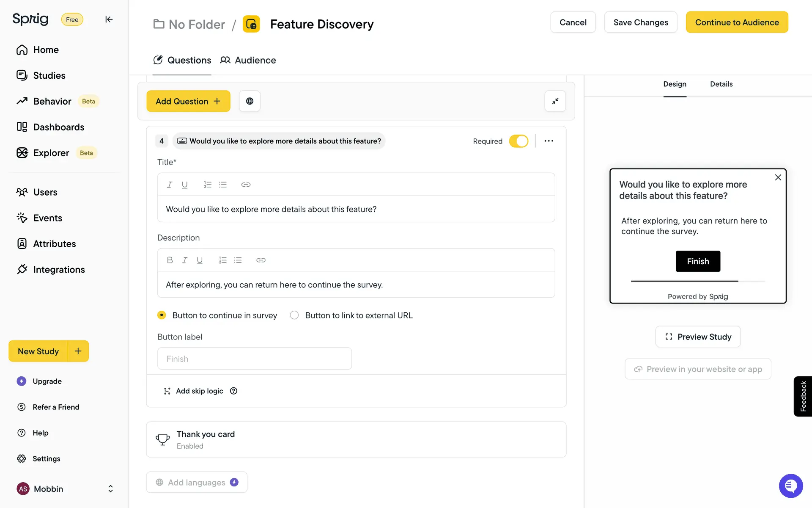Insert link in the Title toolbar
Viewport: 812px width, 508px height.
pyautogui.click(x=246, y=185)
